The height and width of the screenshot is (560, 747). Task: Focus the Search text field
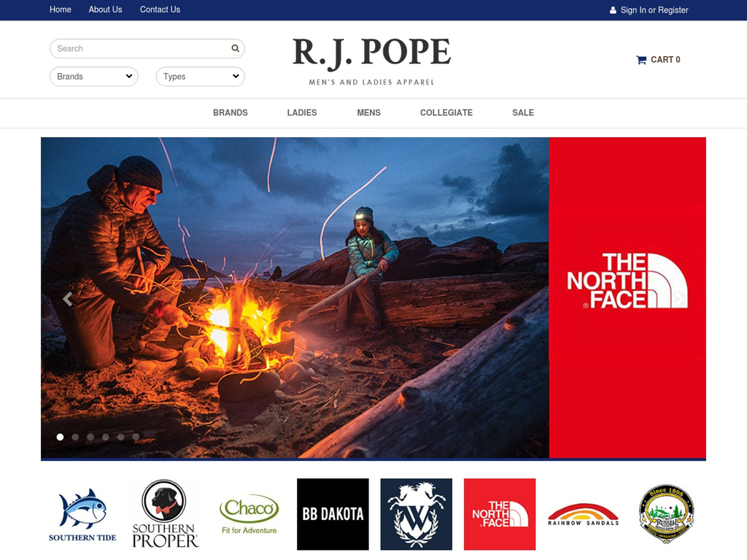[x=139, y=49]
